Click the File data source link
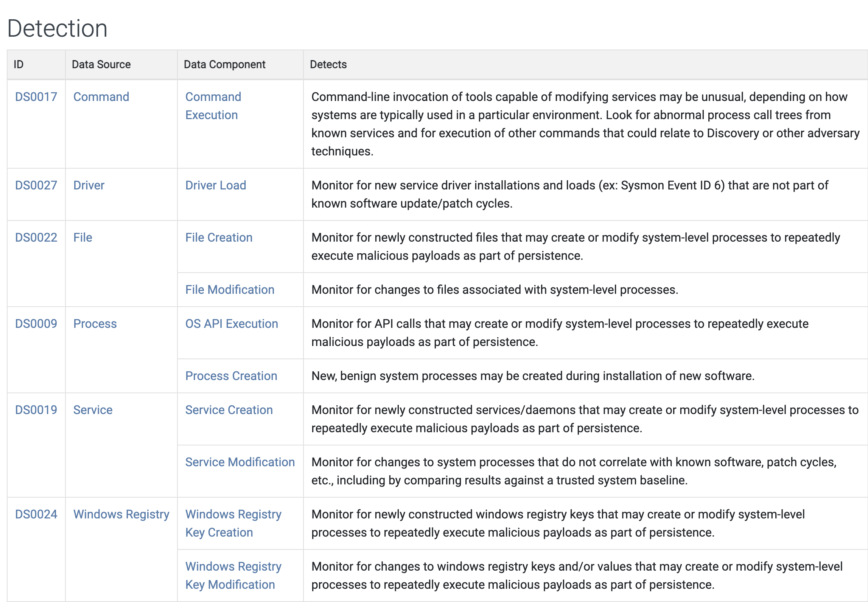 (x=82, y=237)
